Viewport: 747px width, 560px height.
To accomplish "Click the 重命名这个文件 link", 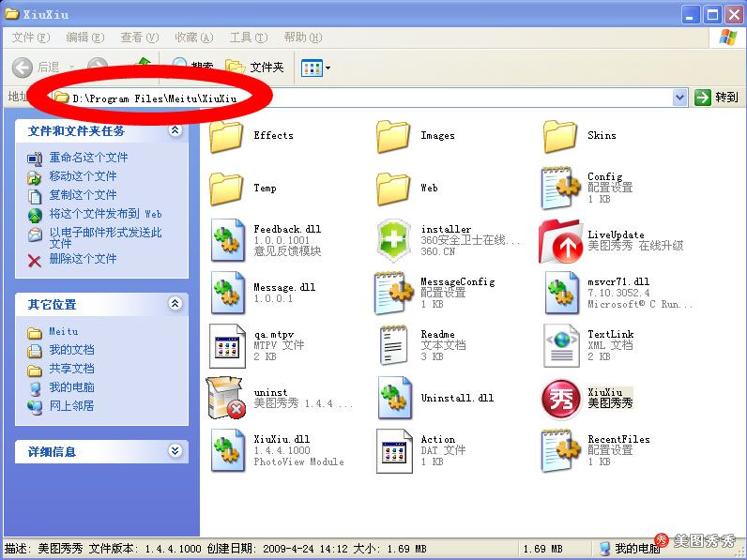I will [x=88, y=158].
